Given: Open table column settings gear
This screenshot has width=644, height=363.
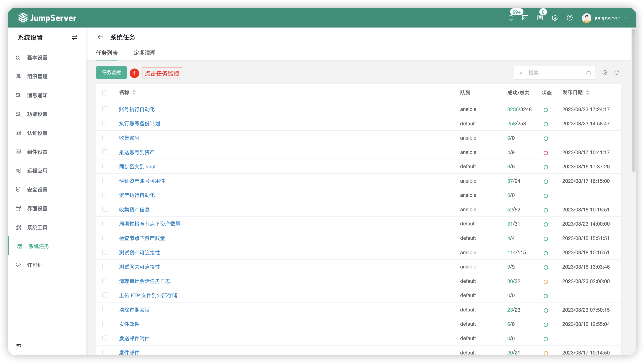Looking at the screenshot, I should point(605,73).
